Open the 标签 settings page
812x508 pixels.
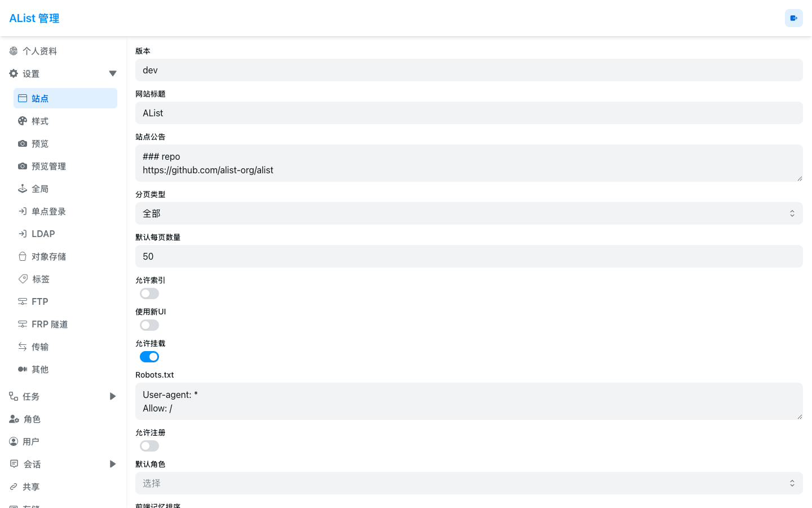(65, 279)
